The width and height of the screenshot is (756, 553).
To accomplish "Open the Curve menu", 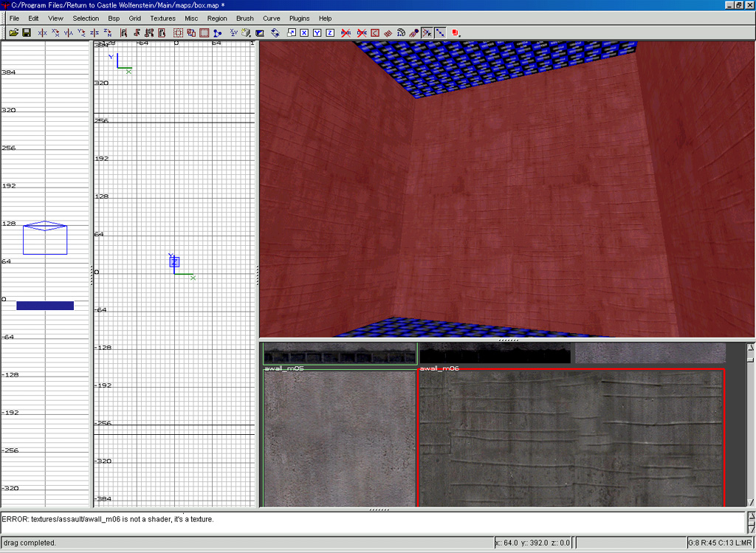I will tap(272, 18).
